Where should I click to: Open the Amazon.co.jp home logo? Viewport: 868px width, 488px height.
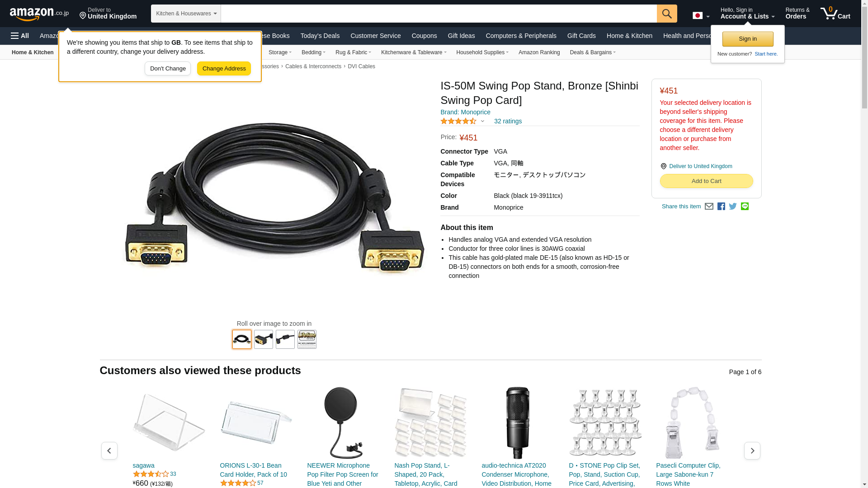(x=39, y=14)
